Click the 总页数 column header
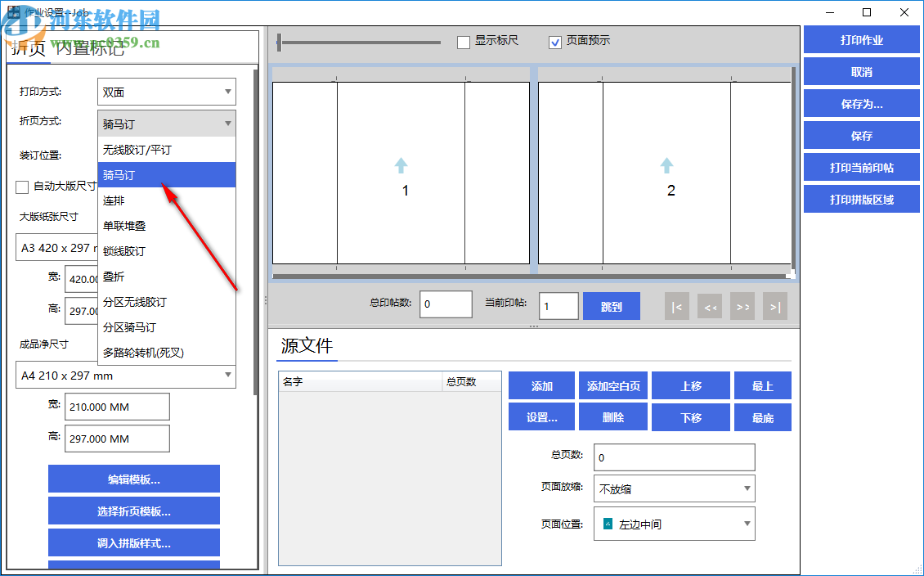The image size is (924, 576). 472,381
